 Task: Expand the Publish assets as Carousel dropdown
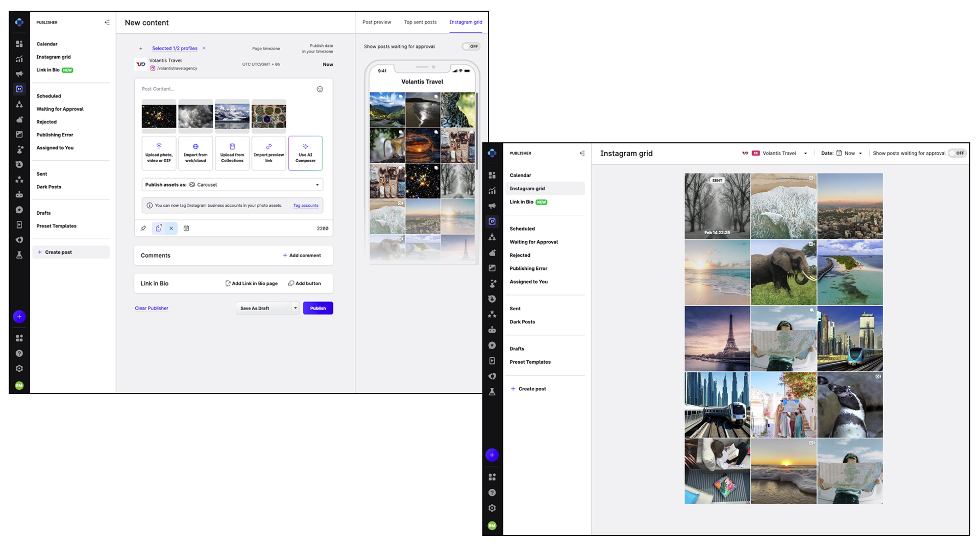point(317,184)
